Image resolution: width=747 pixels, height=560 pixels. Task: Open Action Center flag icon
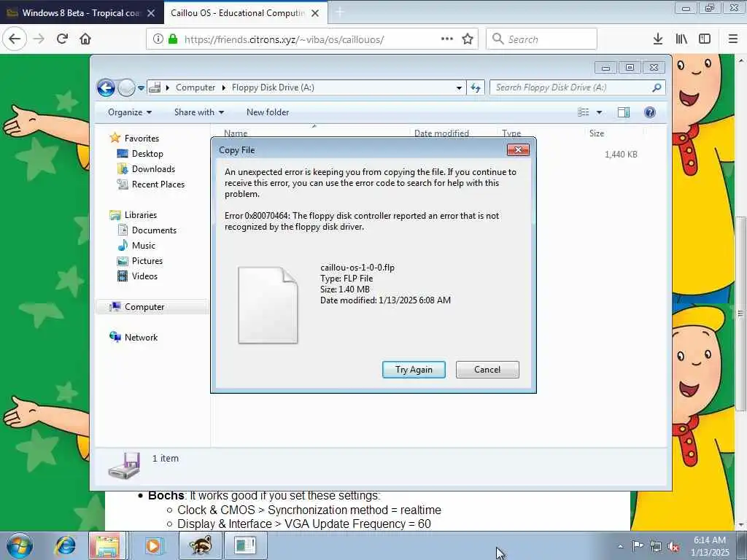[x=638, y=545]
